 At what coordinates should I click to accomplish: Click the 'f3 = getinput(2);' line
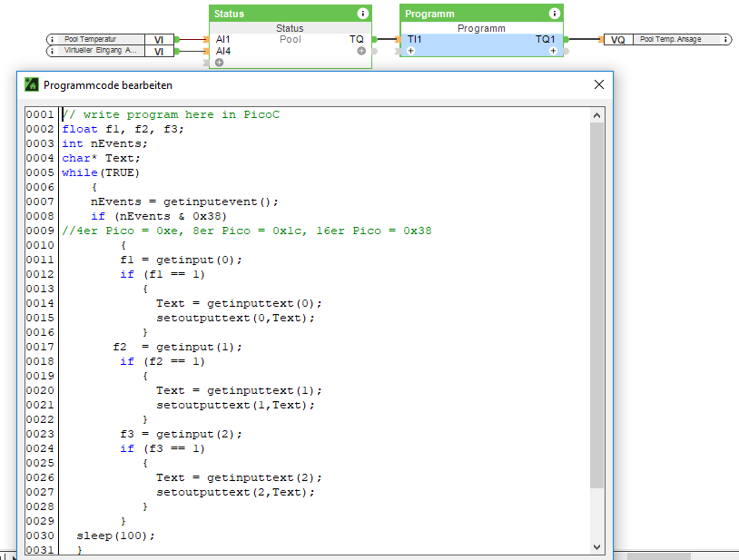(x=181, y=434)
